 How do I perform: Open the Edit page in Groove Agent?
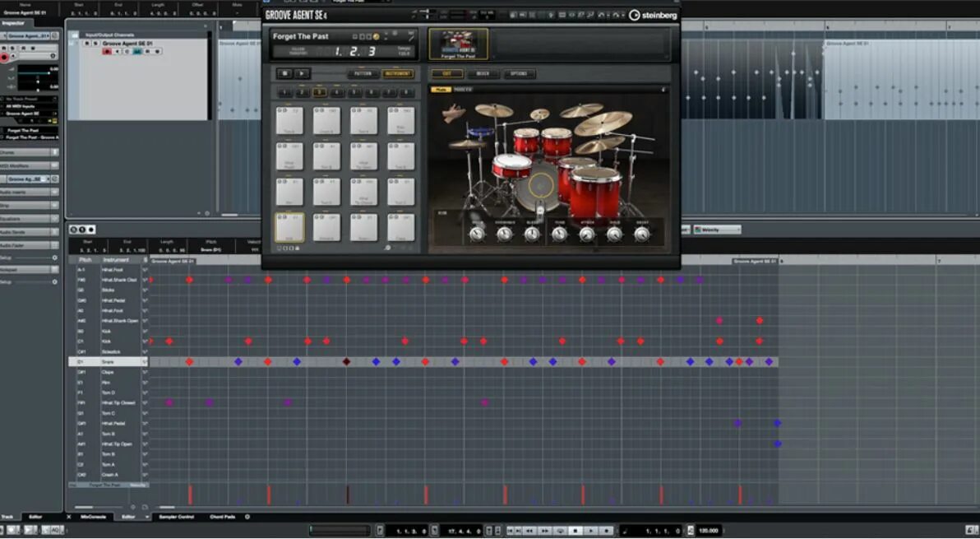pyautogui.click(x=447, y=74)
